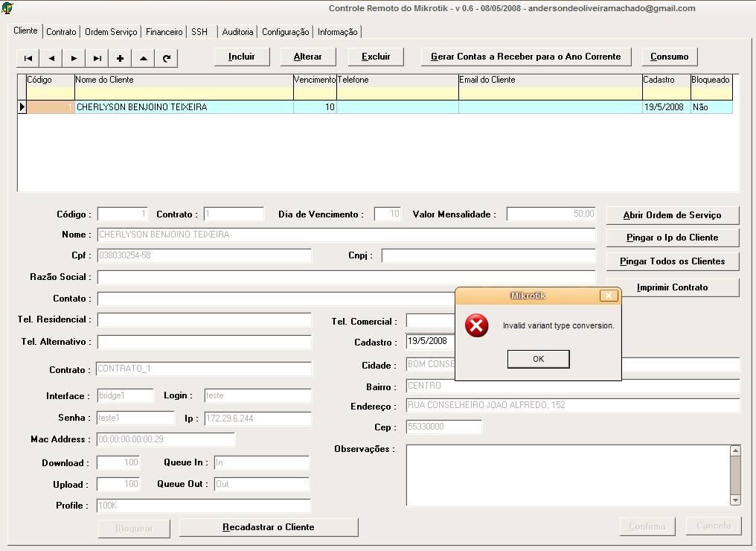Click the Cancela button
Image resolution: width=756 pixels, height=551 pixels.
[714, 526]
